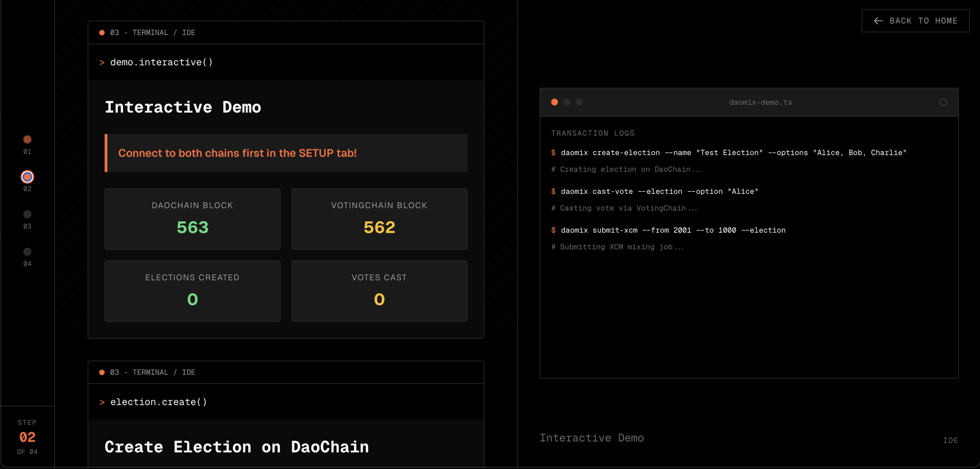Select the Elections Created counter card

[x=192, y=291]
